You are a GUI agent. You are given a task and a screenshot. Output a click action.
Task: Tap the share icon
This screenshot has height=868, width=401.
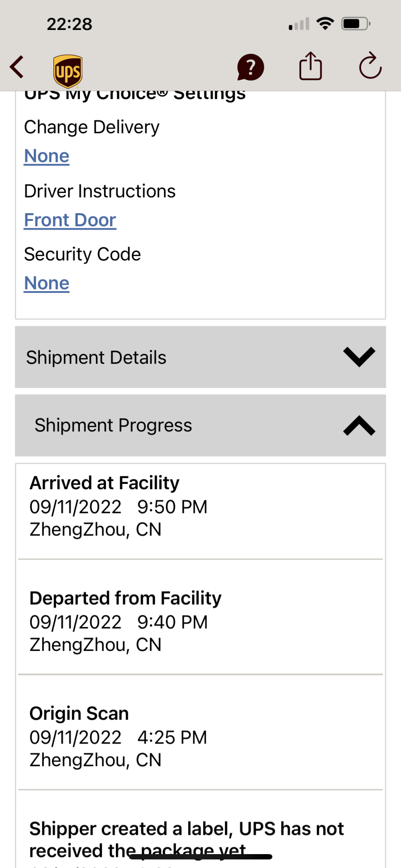coord(310,66)
